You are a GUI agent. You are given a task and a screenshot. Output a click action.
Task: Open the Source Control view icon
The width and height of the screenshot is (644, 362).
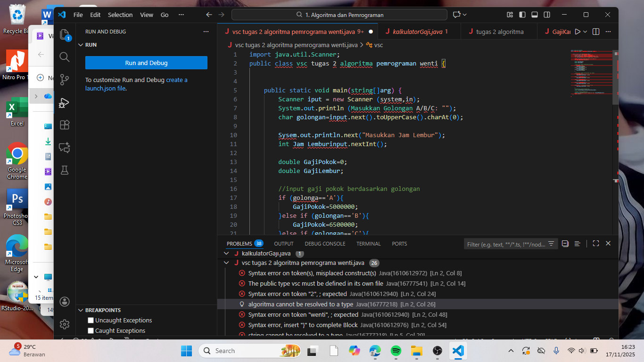pyautogui.click(x=65, y=79)
